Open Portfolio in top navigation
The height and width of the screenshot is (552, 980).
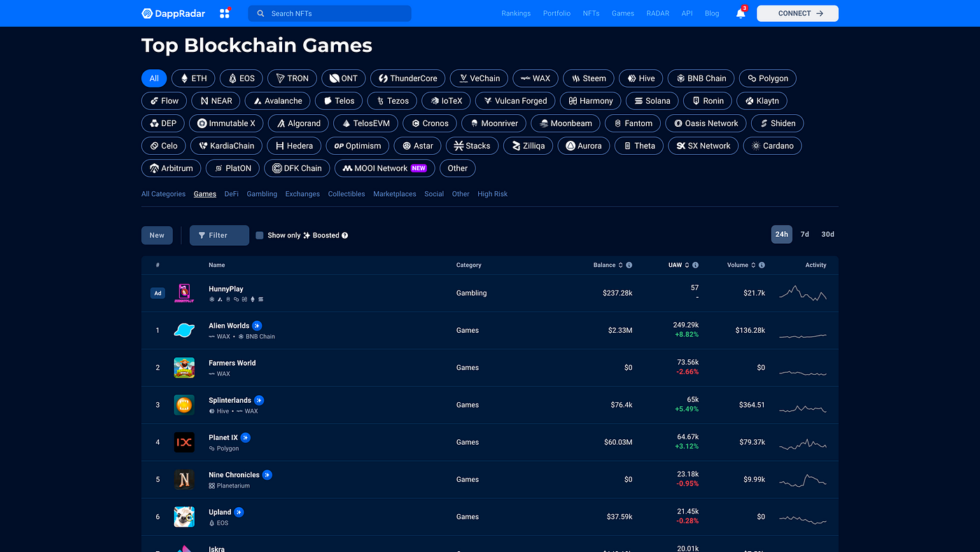[556, 13]
